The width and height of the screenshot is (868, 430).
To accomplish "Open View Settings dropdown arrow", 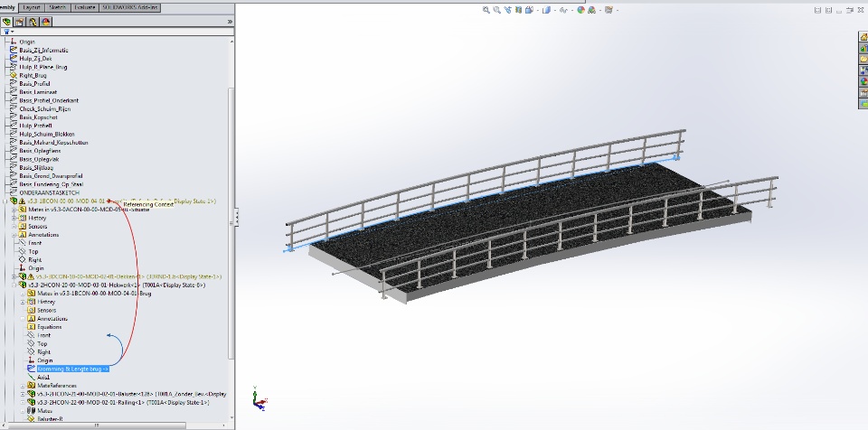I will 616,10.
